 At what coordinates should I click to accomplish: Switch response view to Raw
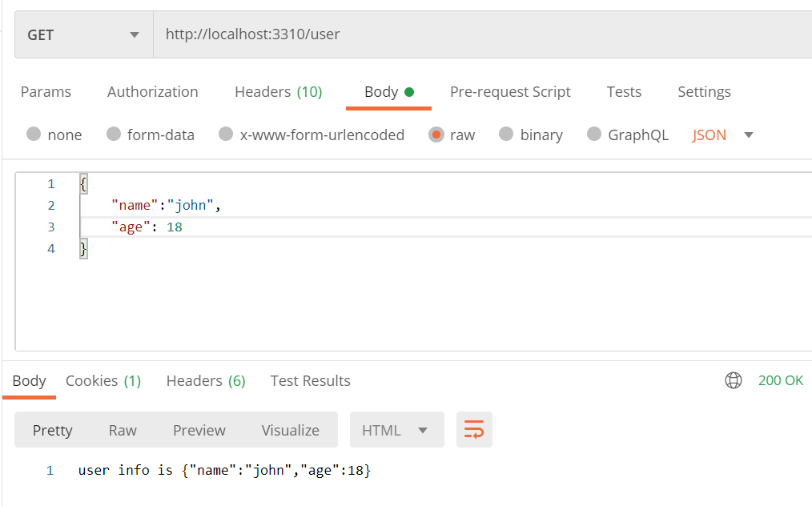pos(123,430)
